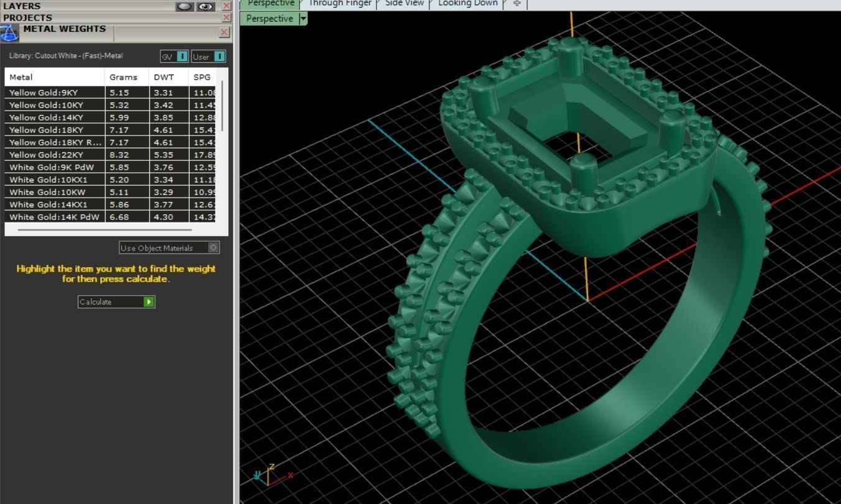The image size is (841, 504).
Task: Close the Projects panel
Action: [x=226, y=18]
